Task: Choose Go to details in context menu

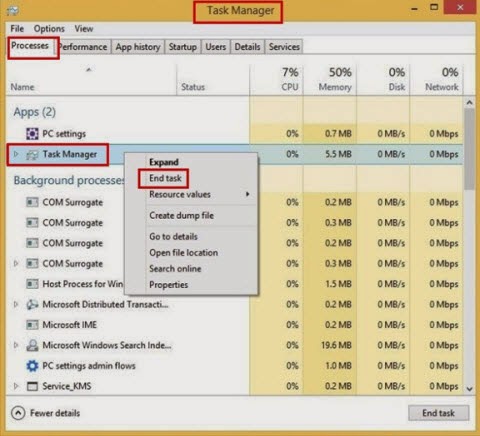Action: pyautogui.click(x=173, y=236)
